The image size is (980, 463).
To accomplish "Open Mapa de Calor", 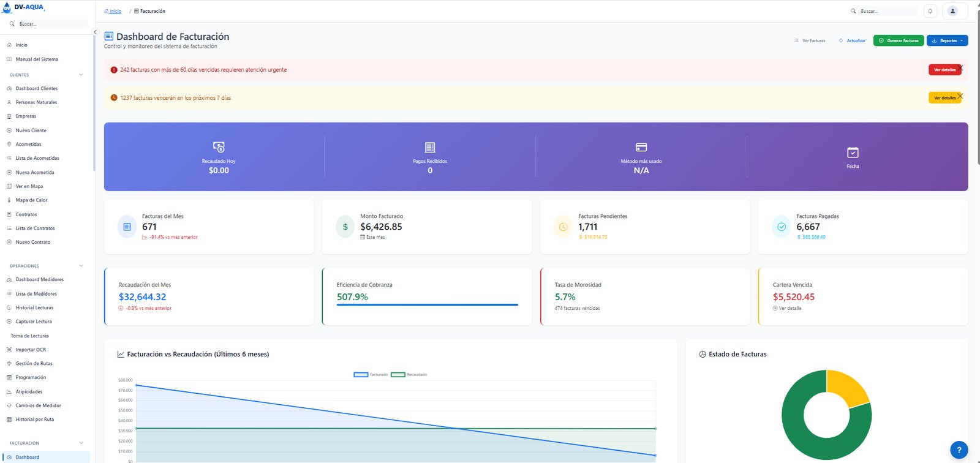I will 45,200.
